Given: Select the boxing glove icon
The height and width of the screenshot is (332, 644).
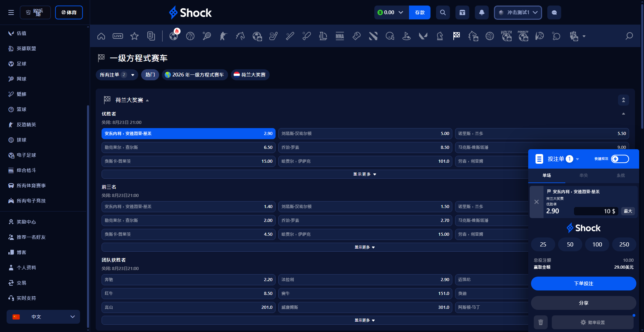Looking at the screenshot, I should (x=357, y=36).
